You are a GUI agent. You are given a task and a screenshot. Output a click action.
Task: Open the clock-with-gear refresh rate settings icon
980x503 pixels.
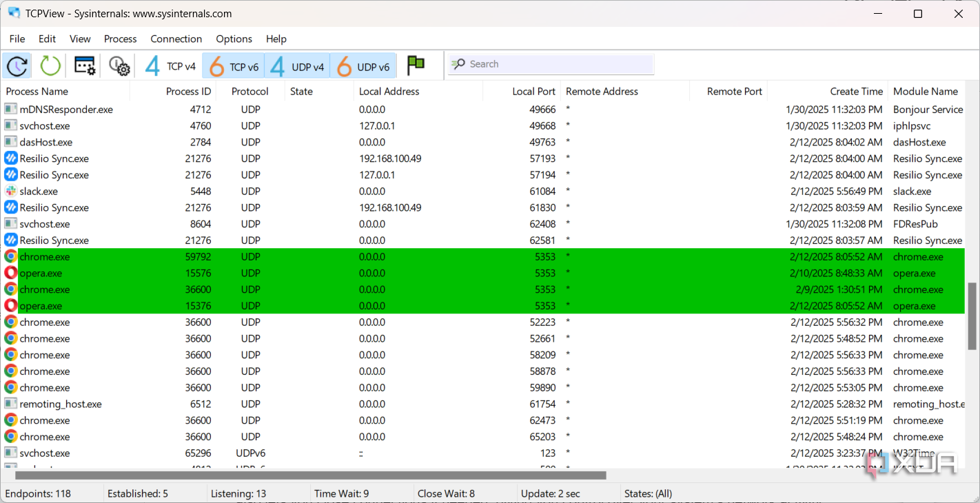point(119,65)
